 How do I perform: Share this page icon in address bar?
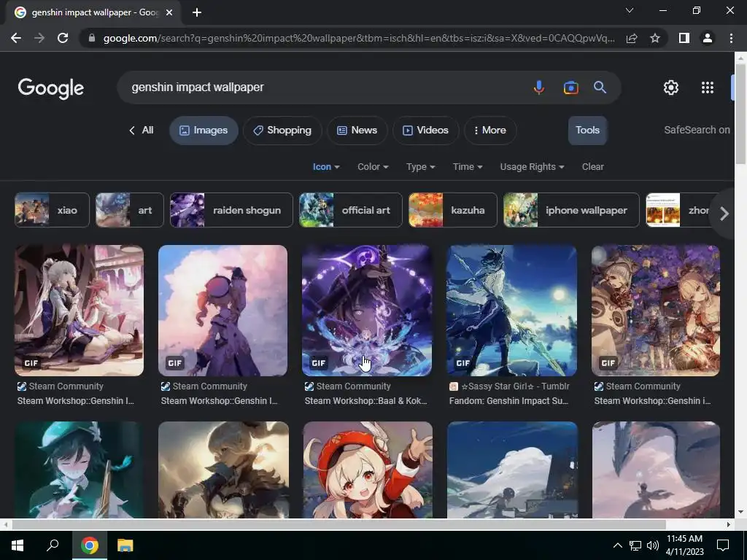click(632, 38)
